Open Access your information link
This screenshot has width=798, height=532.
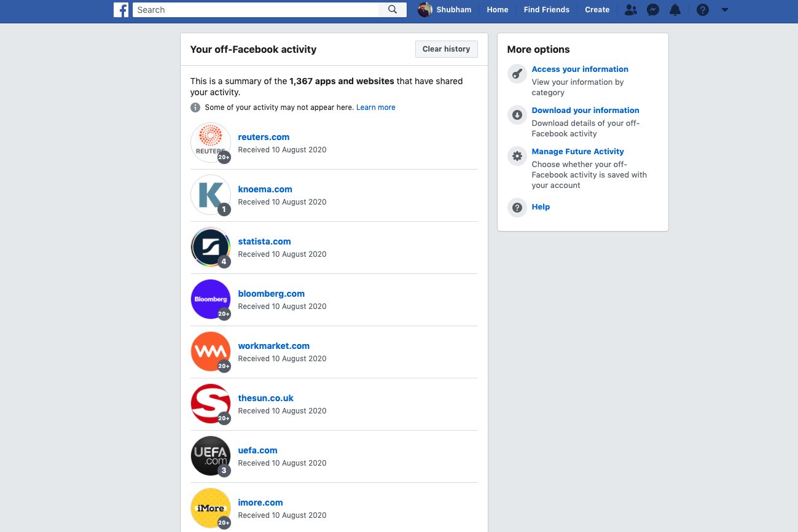click(x=580, y=69)
